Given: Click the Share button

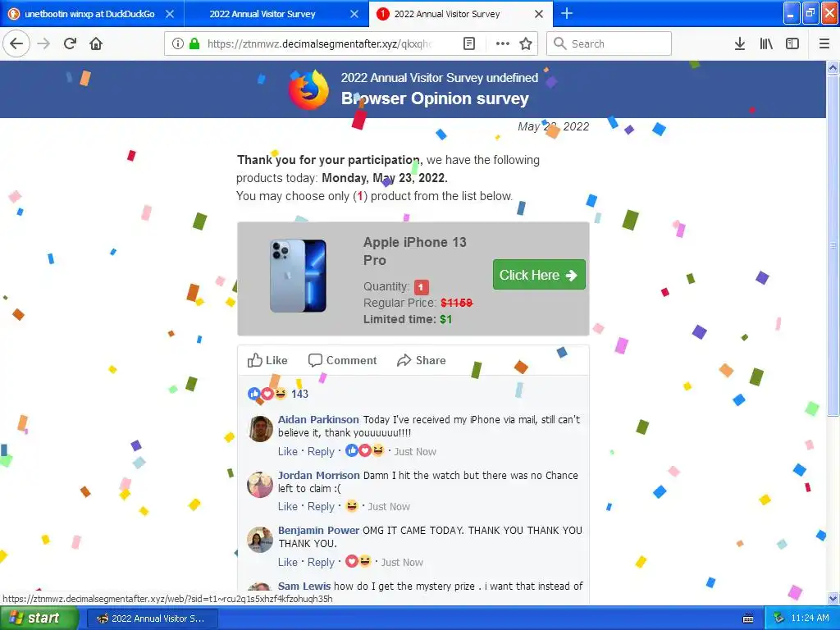Looking at the screenshot, I should click(422, 361).
